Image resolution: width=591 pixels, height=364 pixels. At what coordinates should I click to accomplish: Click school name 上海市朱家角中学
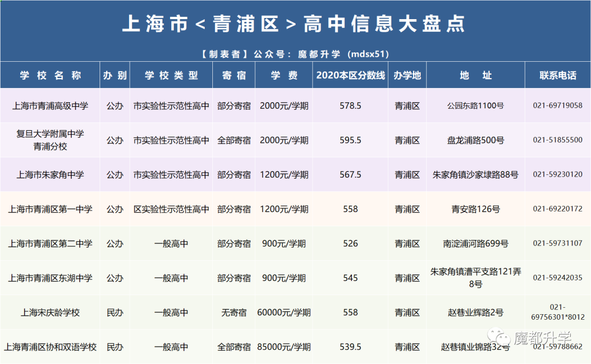(x=50, y=175)
